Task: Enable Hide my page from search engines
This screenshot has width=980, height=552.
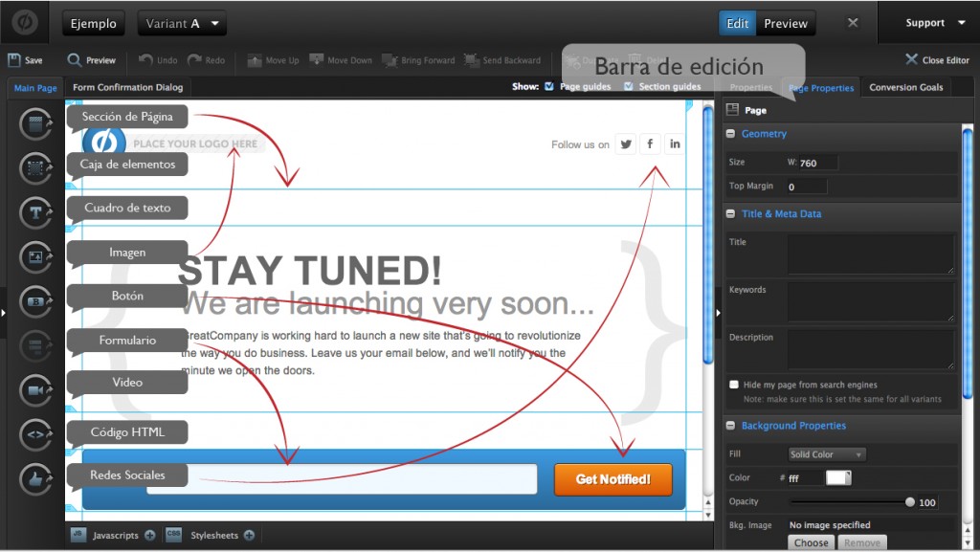Action: click(734, 385)
